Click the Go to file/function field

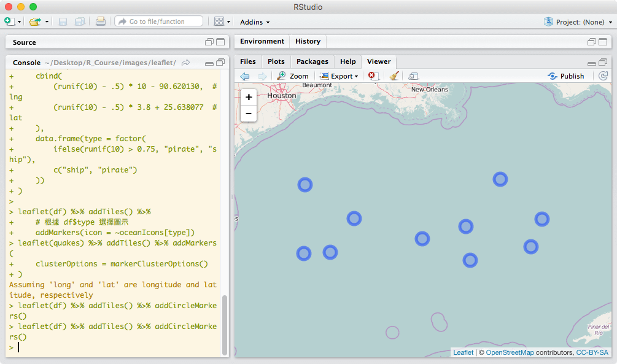tap(158, 21)
